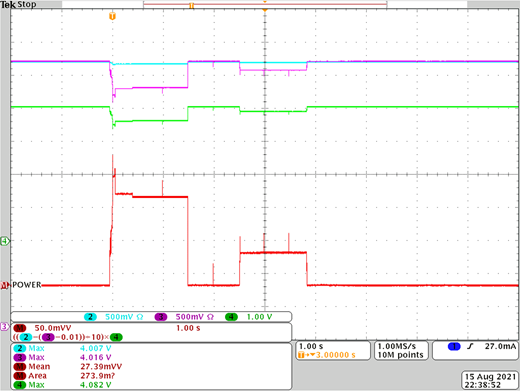Click the orange trigger position marker T
This screenshot has height=391, width=520.
[x=112, y=16]
